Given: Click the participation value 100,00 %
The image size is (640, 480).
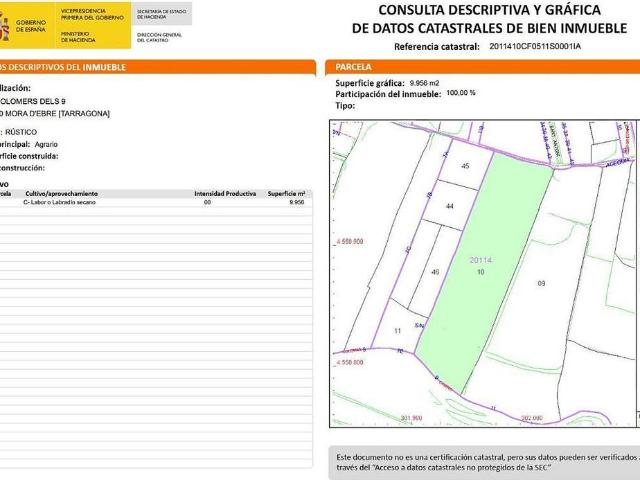Looking at the screenshot, I should point(461,93).
